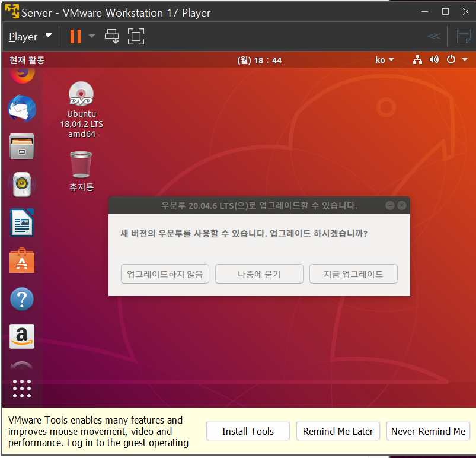
Task: Click the software updater dock icon
Action: point(22,365)
